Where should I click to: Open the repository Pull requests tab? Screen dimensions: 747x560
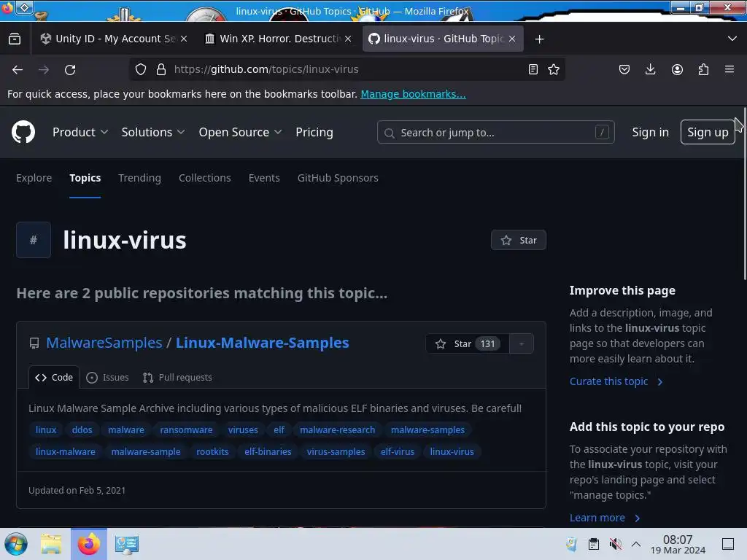coord(177,378)
